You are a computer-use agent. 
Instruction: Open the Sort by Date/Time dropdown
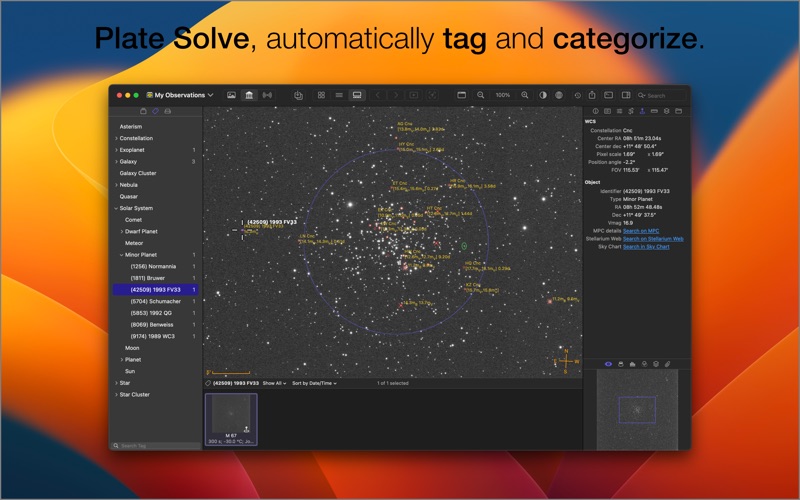[x=314, y=383]
